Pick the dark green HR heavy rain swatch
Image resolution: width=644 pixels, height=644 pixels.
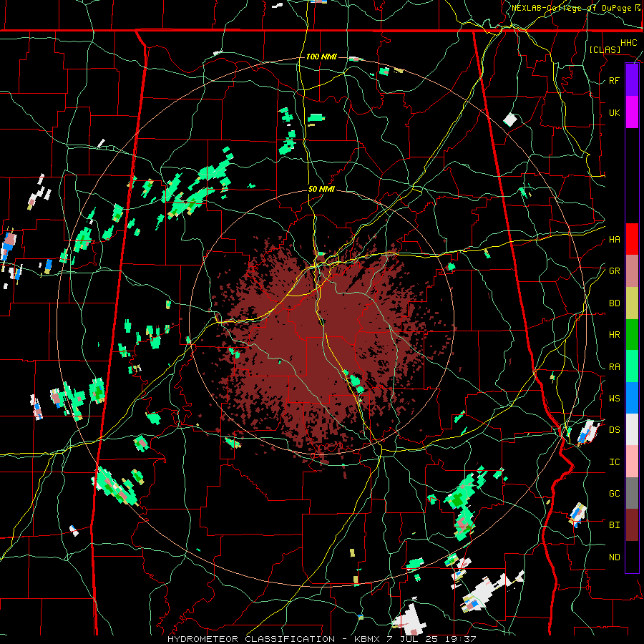(632, 334)
